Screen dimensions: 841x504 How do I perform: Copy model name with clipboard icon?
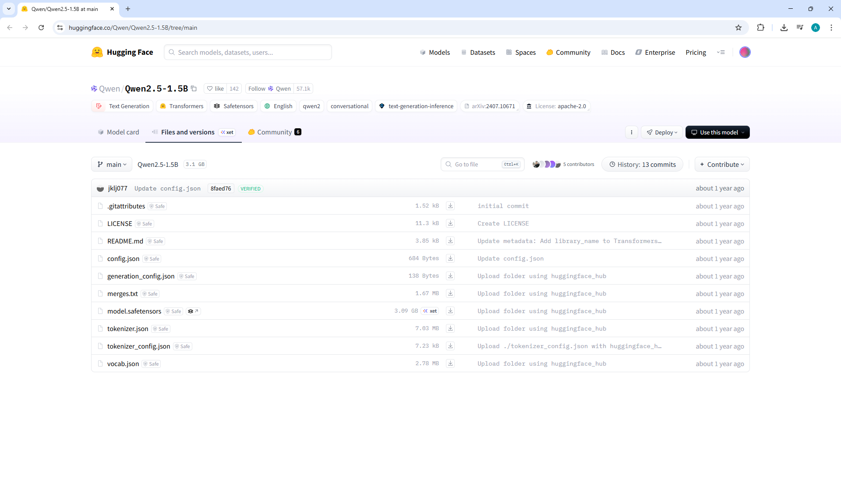(x=194, y=88)
